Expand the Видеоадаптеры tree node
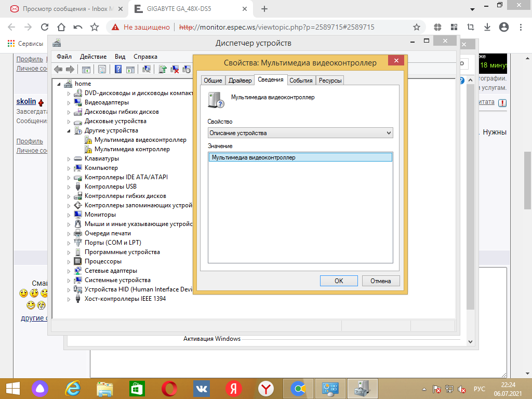 pyautogui.click(x=69, y=102)
